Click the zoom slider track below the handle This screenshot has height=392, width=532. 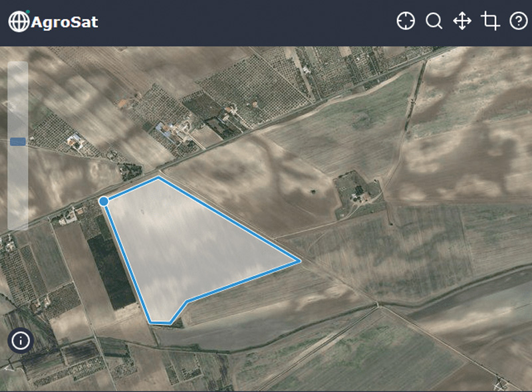coord(18,188)
